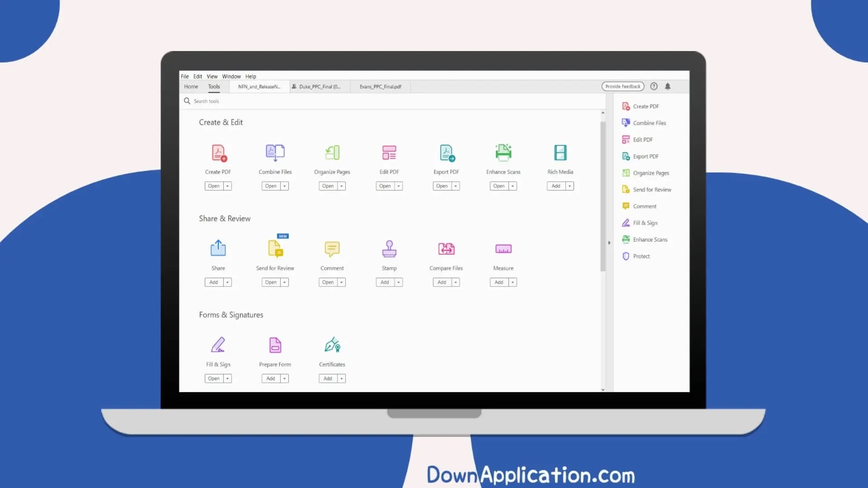Click the Fill & Sign pen icon
Screen dimensions: 868x488
(x=218, y=345)
